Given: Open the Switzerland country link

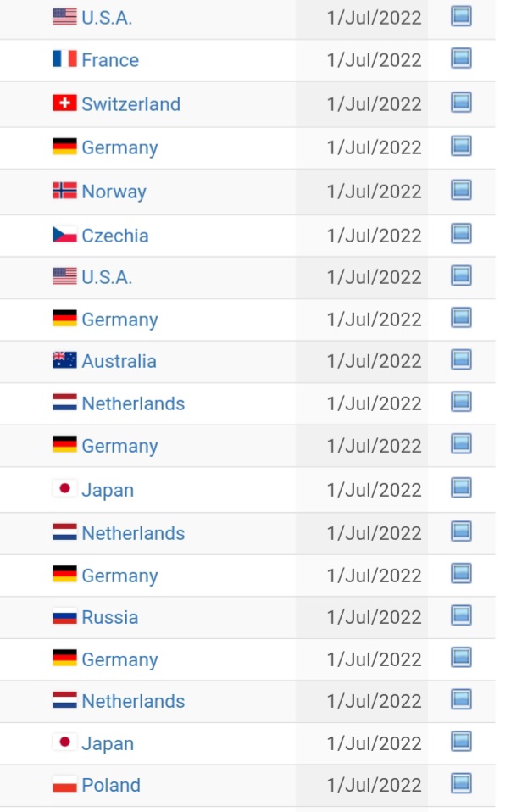Looking at the screenshot, I should (x=131, y=104).
